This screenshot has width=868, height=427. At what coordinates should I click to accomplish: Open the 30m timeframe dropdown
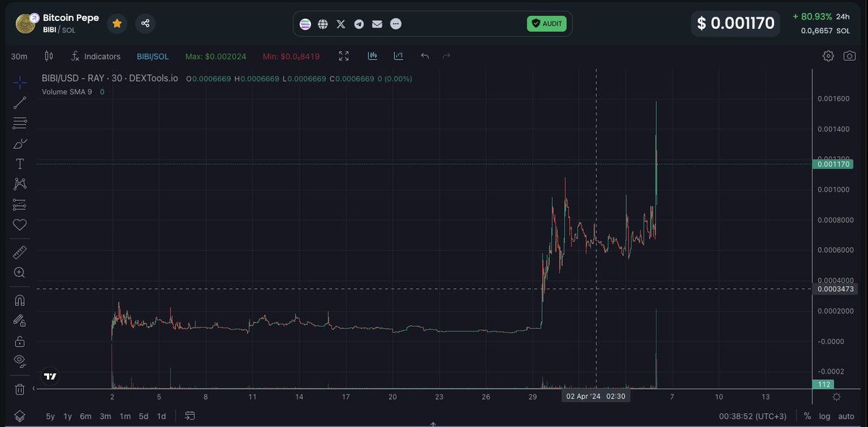click(x=18, y=56)
